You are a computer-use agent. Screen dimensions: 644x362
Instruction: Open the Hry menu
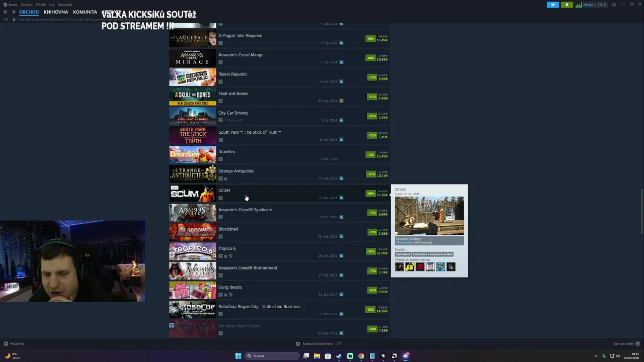[51, 5]
